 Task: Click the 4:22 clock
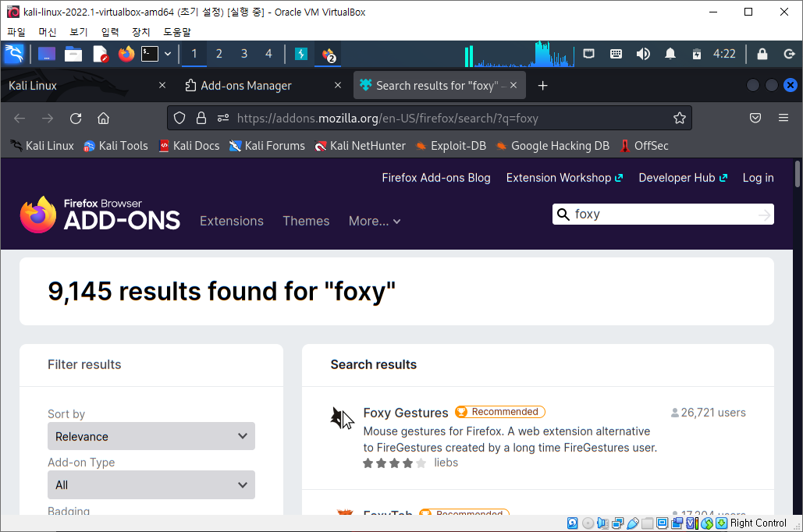coord(724,54)
